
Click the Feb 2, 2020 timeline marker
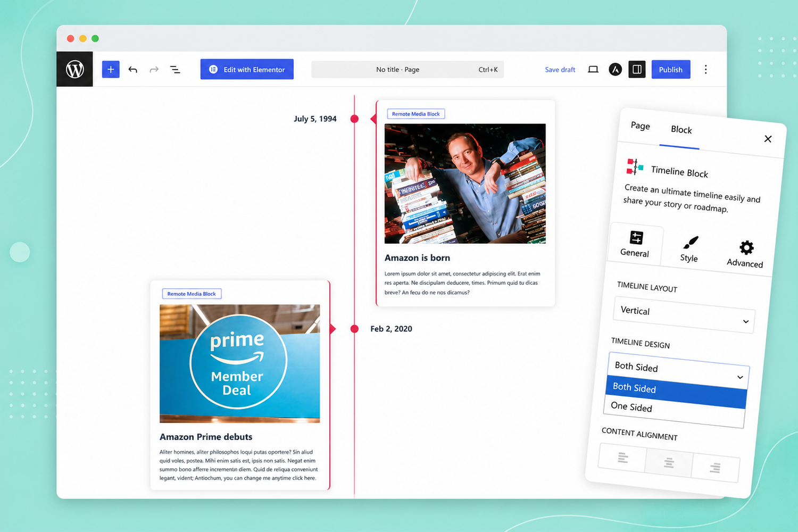(x=354, y=329)
